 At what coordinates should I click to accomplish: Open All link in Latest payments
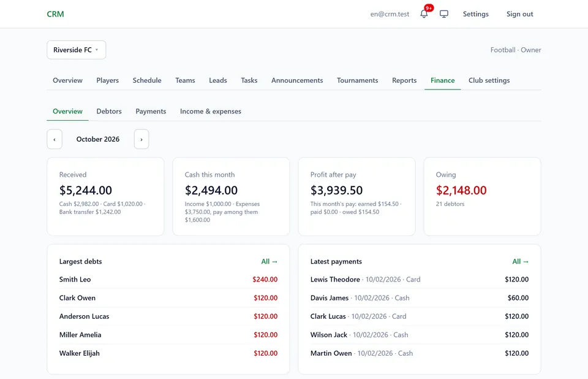coord(521,261)
